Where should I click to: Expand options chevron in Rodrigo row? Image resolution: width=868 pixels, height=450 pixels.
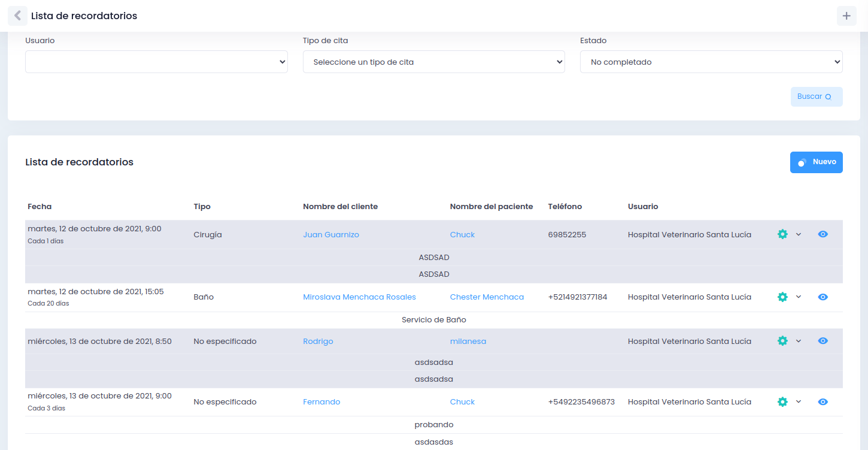pyautogui.click(x=799, y=341)
